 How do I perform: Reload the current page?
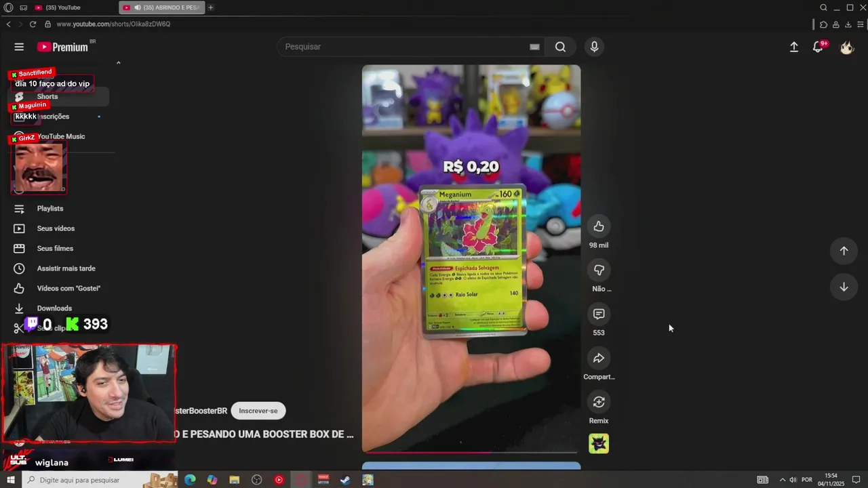[x=33, y=24]
